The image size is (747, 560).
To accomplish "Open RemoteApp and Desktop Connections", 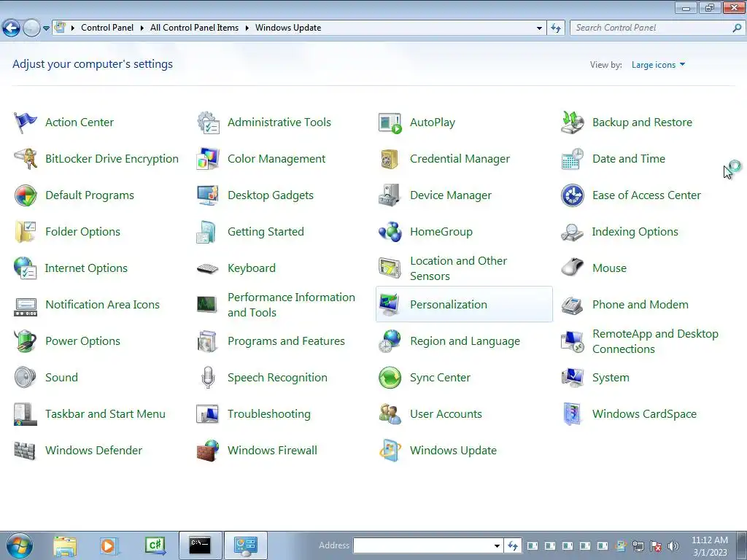I will tap(655, 341).
